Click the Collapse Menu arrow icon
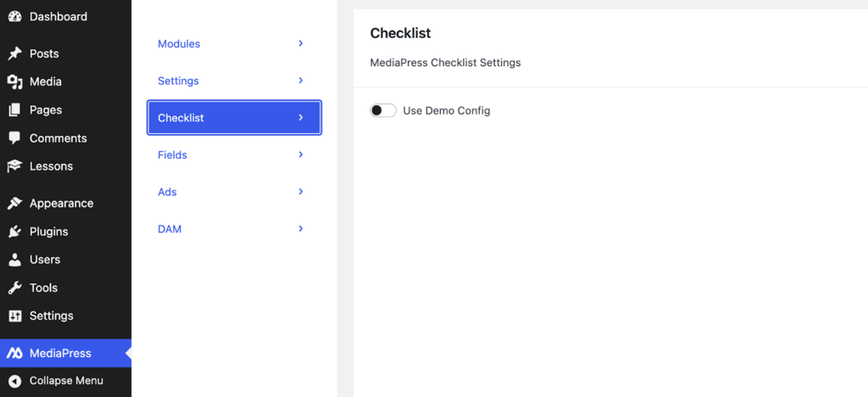868x397 pixels. [x=14, y=381]
